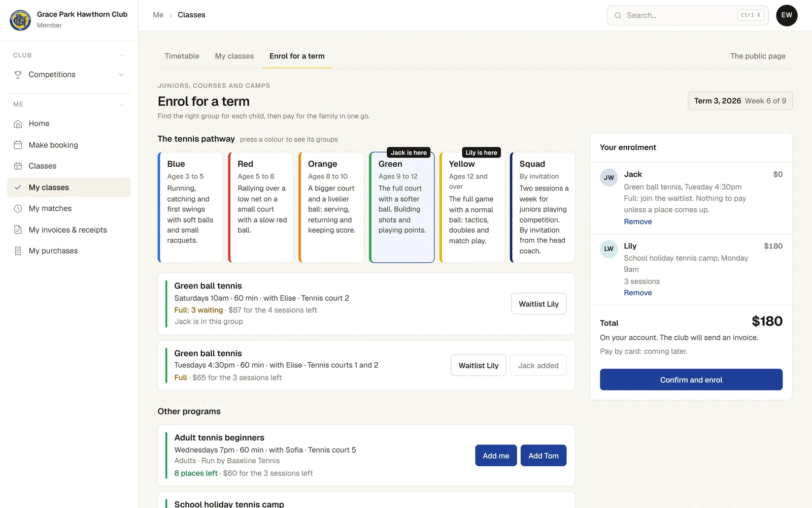Select the Yellow pathway card
The height and width of the screenshot is (508, 812).
point(472,207)
